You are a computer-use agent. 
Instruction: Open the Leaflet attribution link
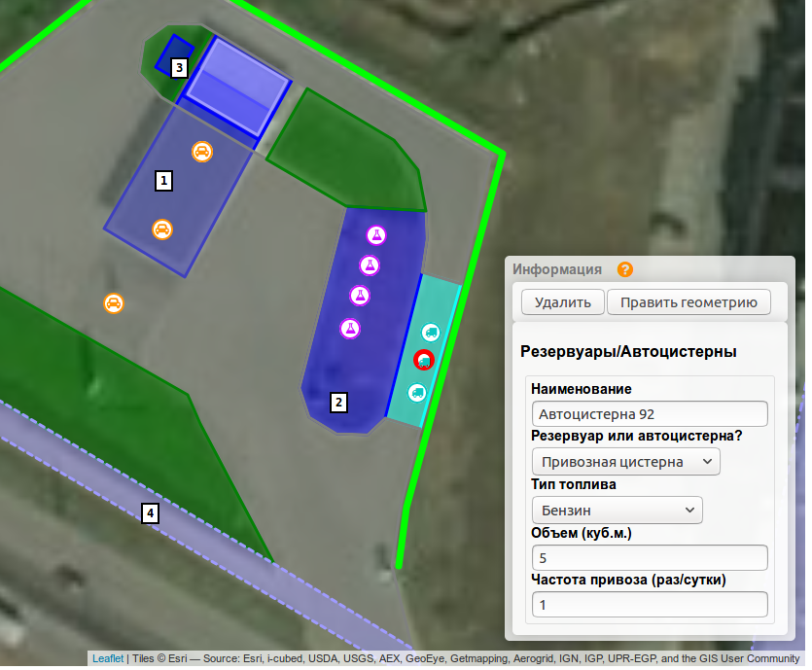click(107, 658)
